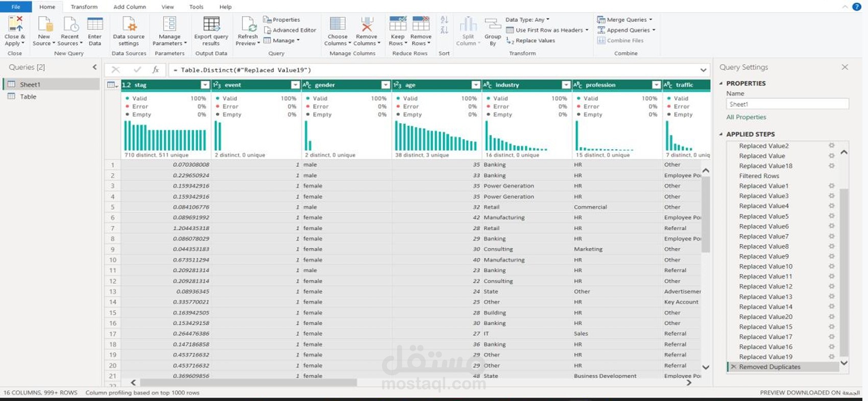Open the Append Queries dropdown

626,30
